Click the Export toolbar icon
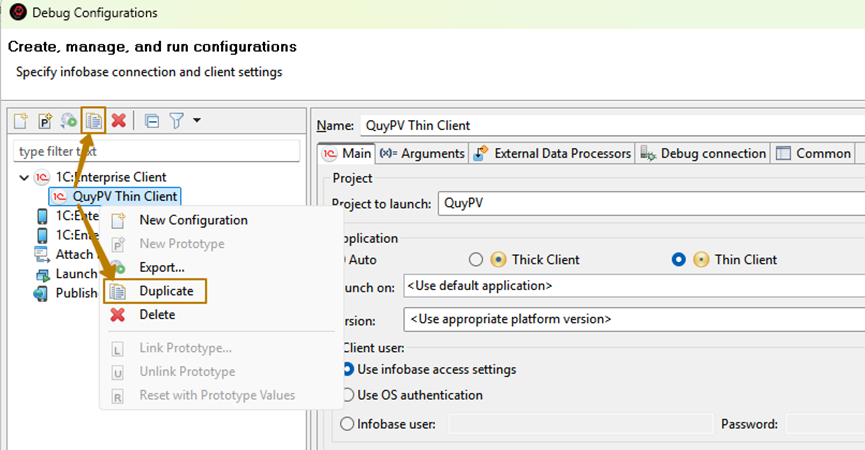 (x=69, y=121)
